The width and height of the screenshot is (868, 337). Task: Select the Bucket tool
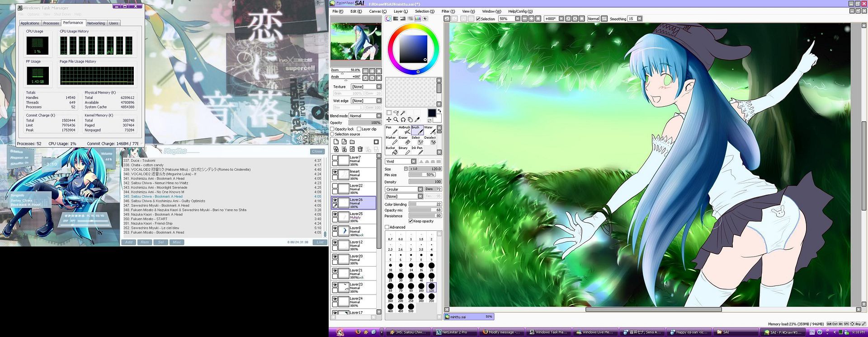391,150
